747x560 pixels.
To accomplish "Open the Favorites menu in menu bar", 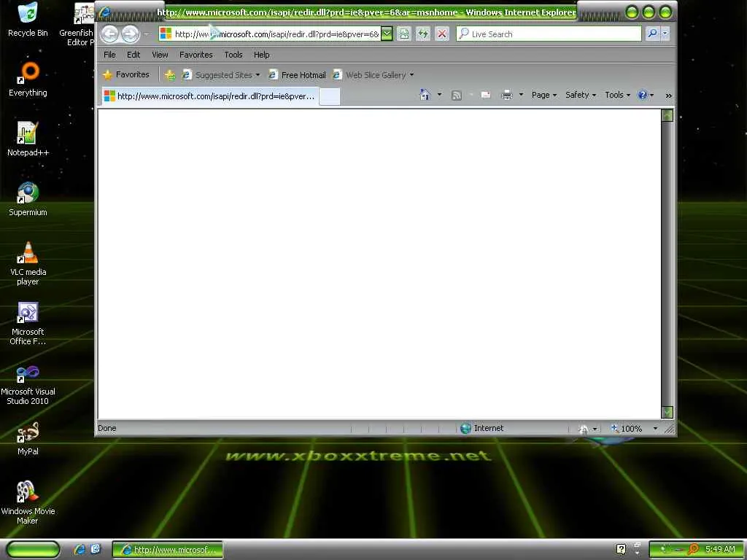I will coord(196,55).
